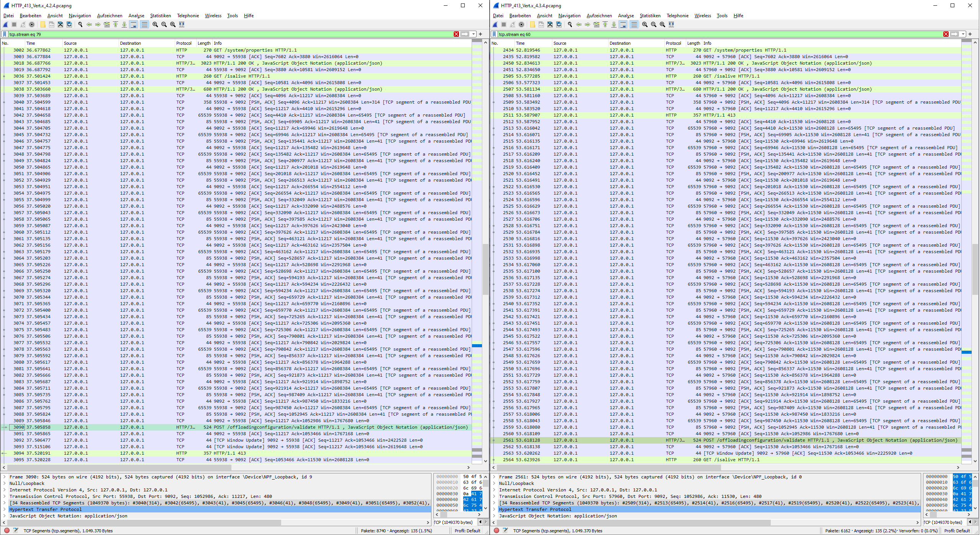Expand the Internet Protocol Version 4 node
The image size is (980, 535).
pos(5,489)
